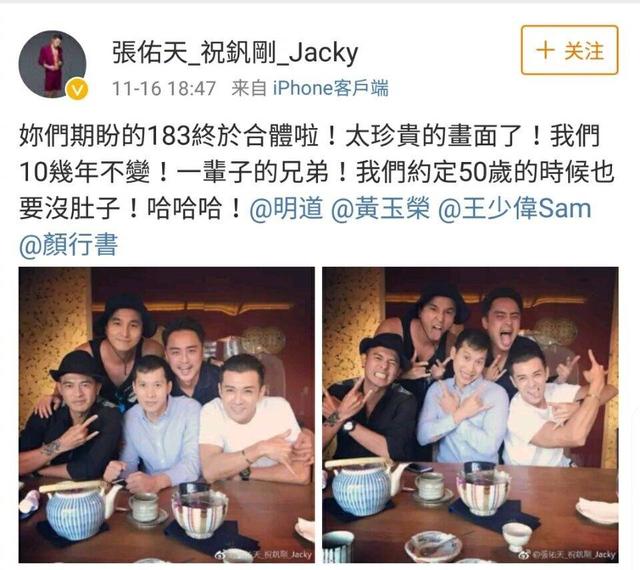
Task: Open the @明道 mention
Action: pyautogui.click(x=287, y=209)
